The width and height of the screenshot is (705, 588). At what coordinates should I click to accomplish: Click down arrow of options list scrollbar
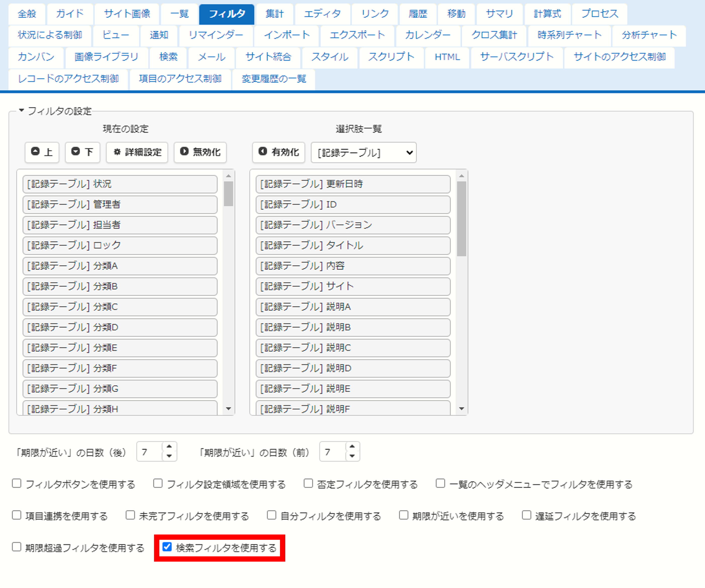pyautogui.click(x=462, y=409)
